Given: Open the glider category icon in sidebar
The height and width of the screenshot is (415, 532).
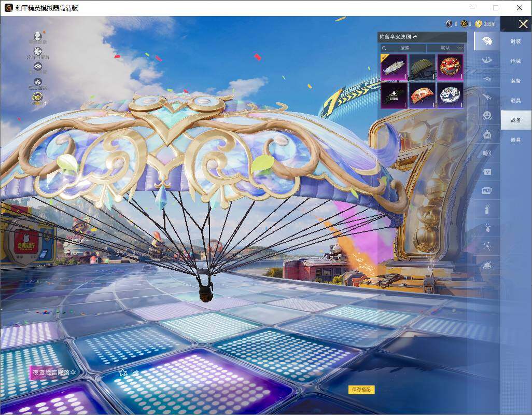Looking at the screenshot, I should 487,79.
